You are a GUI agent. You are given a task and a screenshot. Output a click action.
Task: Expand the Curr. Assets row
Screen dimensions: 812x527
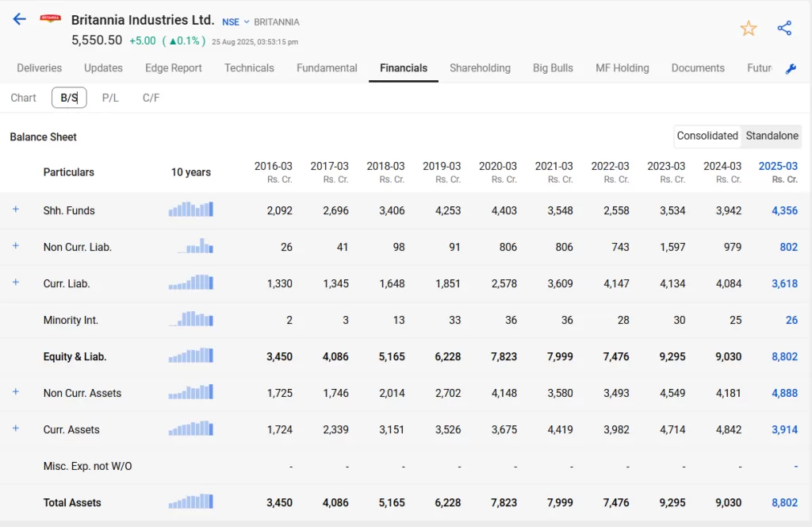(x=16, y=429)
